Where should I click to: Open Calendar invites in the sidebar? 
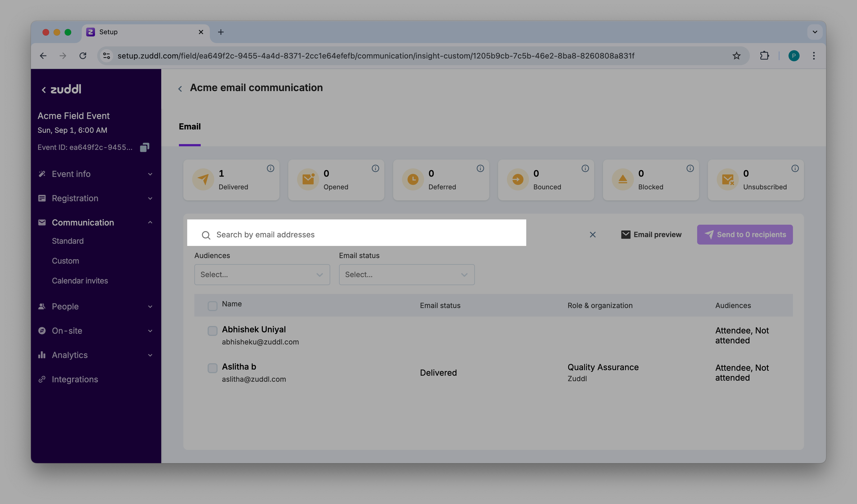click(80, 280)
